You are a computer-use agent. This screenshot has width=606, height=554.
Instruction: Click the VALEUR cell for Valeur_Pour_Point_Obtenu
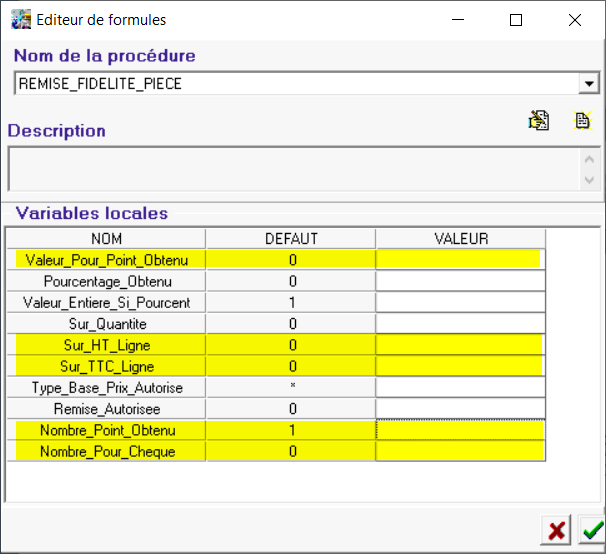click(x=460, y=259)
